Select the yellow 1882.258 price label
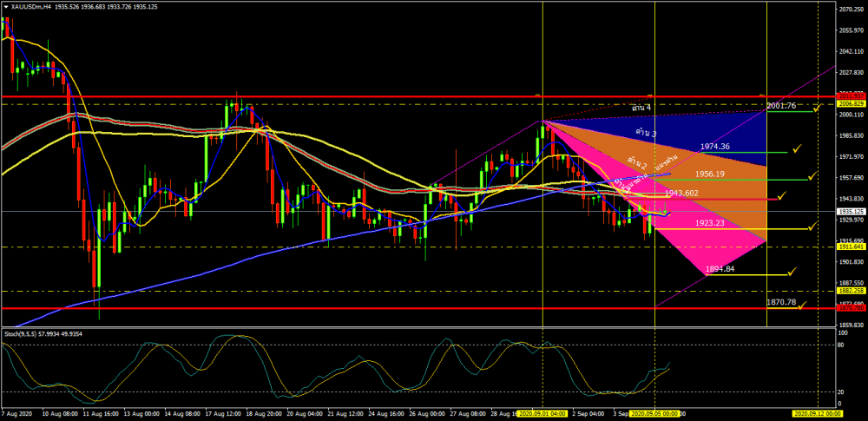 [851, 290]
